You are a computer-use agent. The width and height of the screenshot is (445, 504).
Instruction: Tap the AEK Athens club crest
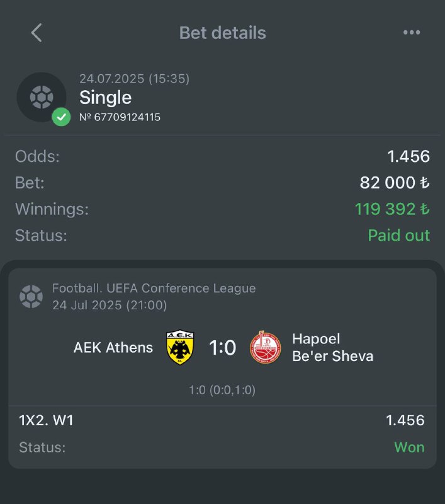(180, 348)
